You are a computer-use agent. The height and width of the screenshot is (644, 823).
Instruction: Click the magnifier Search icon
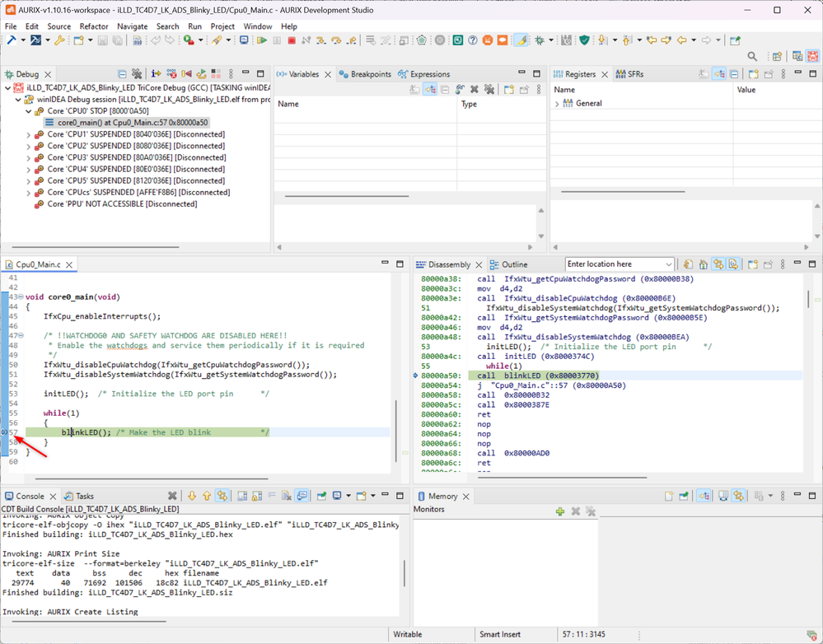pyautogui.click(x=752, y=56)
